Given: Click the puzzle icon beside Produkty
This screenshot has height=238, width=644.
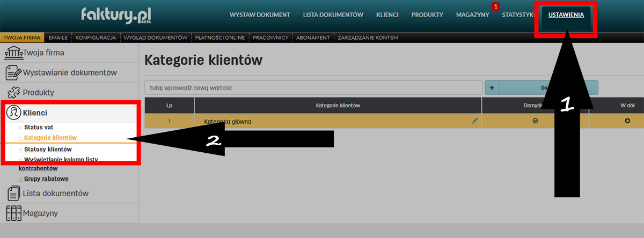Looking at the screenshot, I should coord(13,92).
